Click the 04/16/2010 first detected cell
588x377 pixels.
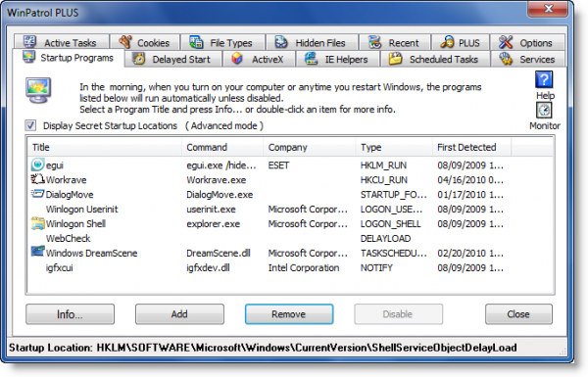pos(470,180)
